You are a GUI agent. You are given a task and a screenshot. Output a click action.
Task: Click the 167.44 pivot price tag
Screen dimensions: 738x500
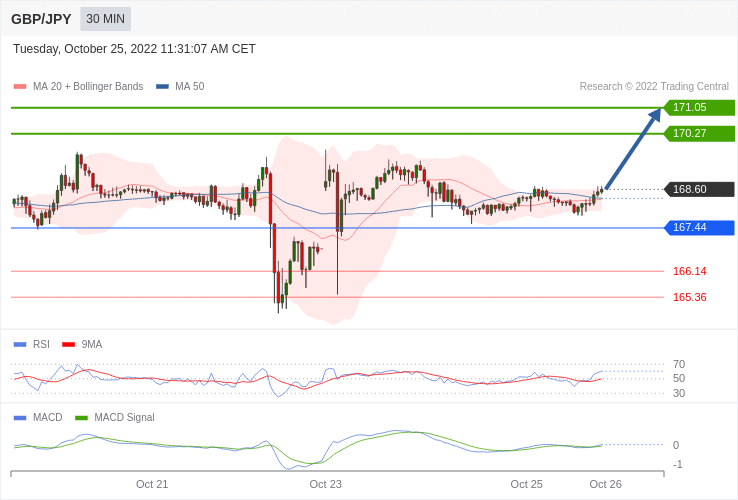(699, 227)
